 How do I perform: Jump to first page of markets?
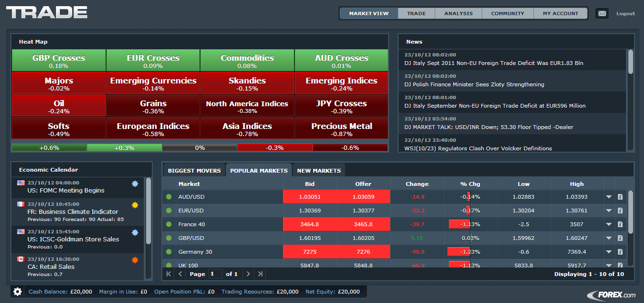[x=168, y=274]
